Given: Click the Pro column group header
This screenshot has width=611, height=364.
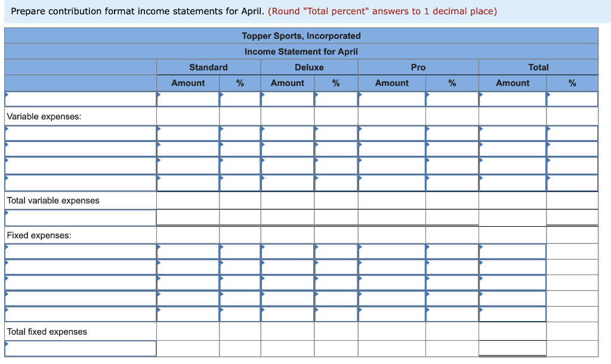Looking at the screenshot, I should (x=418, y=67).
